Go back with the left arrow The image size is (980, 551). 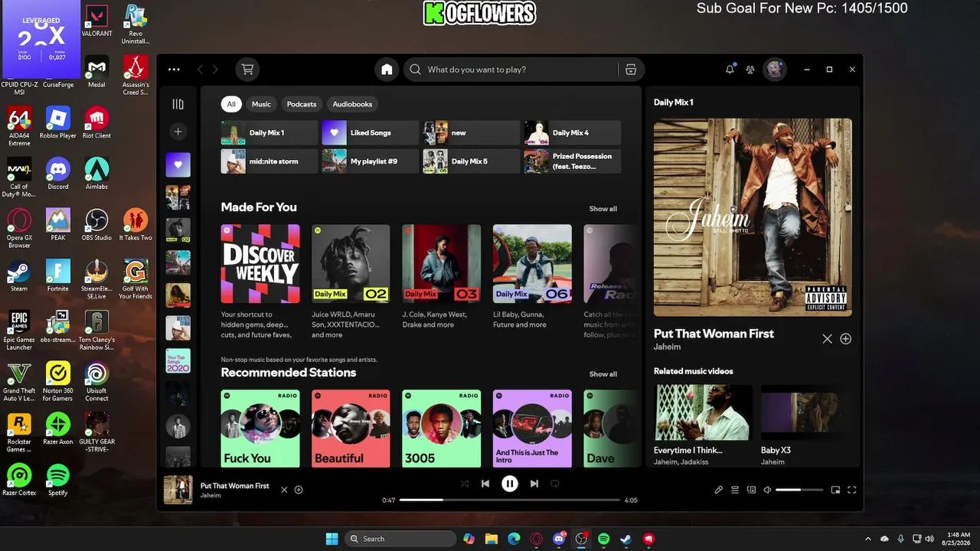pyautogui.click(x=201, y=70)
